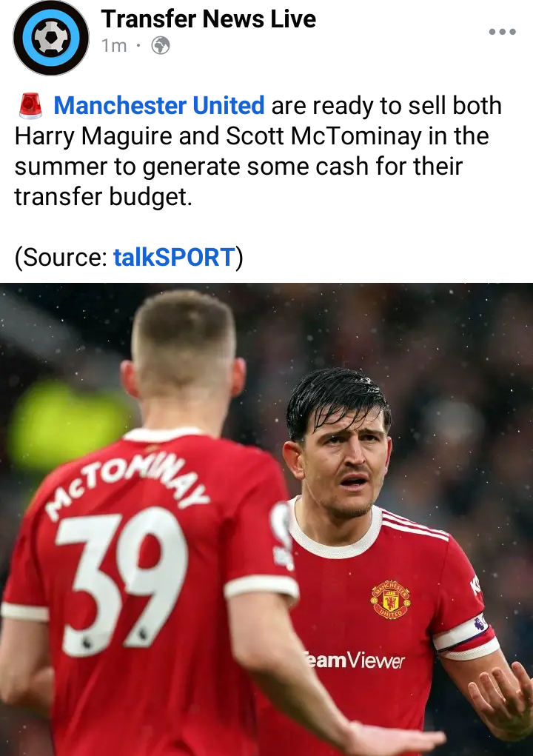Click the '(Source:' label text
Screen dimensions: 533x756
[61, 257]
